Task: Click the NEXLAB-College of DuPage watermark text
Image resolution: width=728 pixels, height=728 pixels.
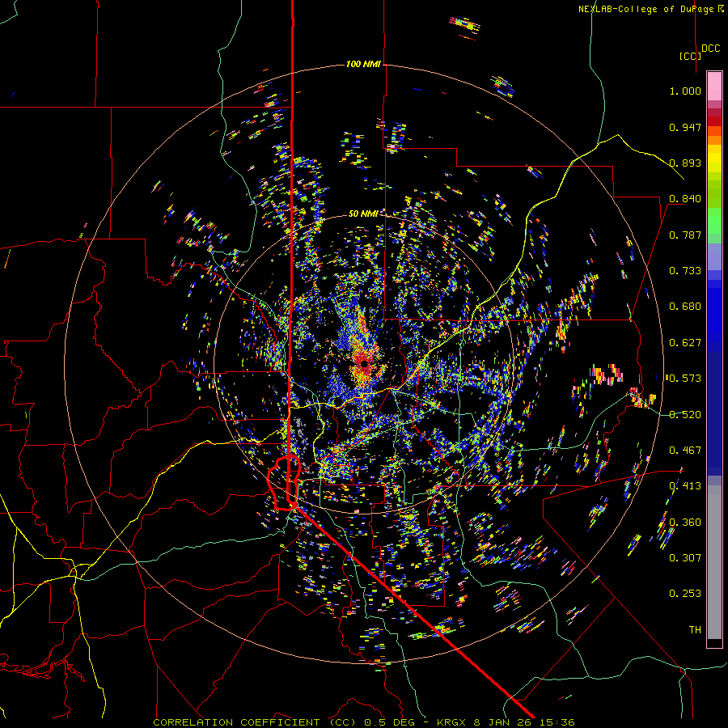Action: point(650,9)
